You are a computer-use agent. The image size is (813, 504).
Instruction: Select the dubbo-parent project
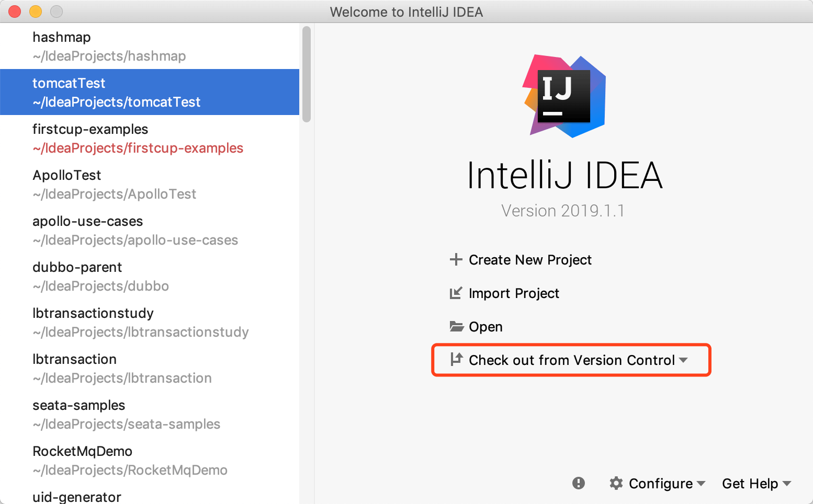pyautogui.click(x=100, y=276)
